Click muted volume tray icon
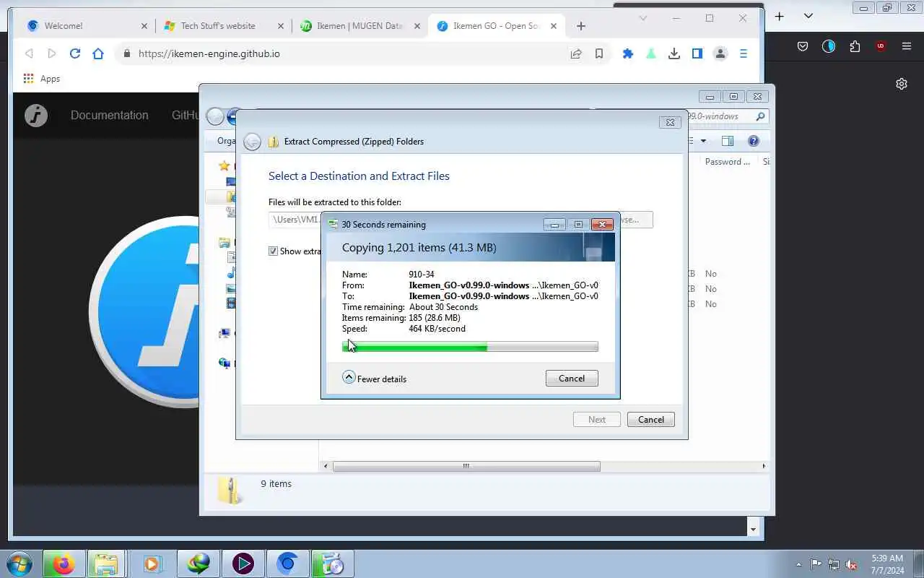924x578 pixels. [852, 564]
